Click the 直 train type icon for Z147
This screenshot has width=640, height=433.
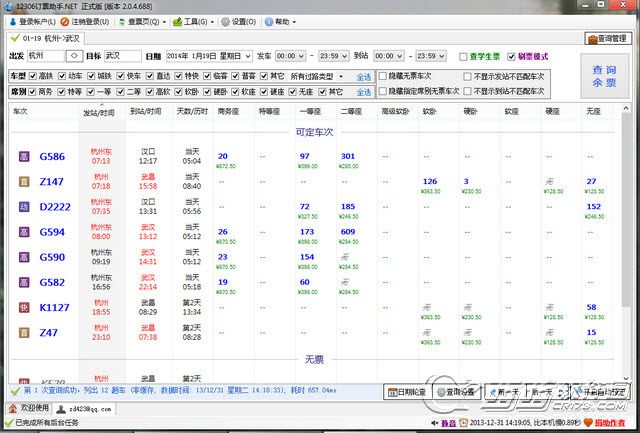tap(24, 181)
